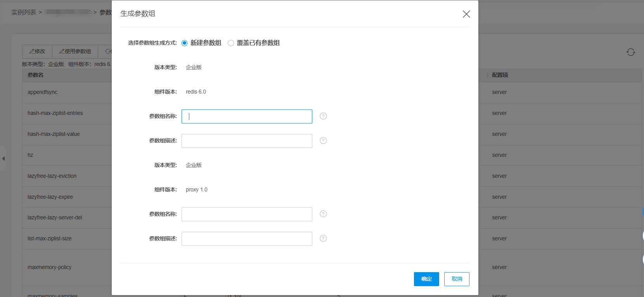Viewport: 644px width, 297px height.
Task: Click the refresh icon above the table
Action: point(631,52)
